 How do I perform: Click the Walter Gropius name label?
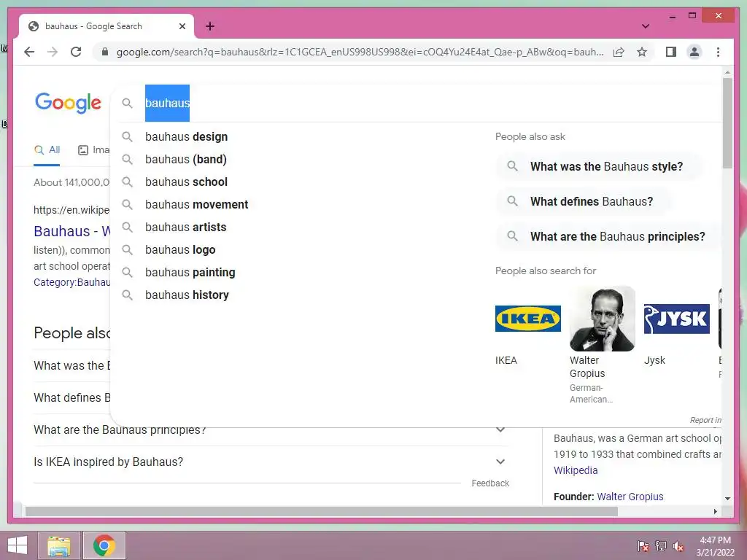(x=587, y=367)
